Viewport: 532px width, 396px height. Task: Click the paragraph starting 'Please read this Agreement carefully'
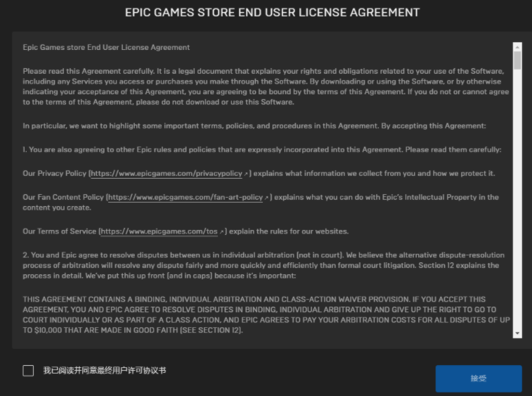pos(266,87)
